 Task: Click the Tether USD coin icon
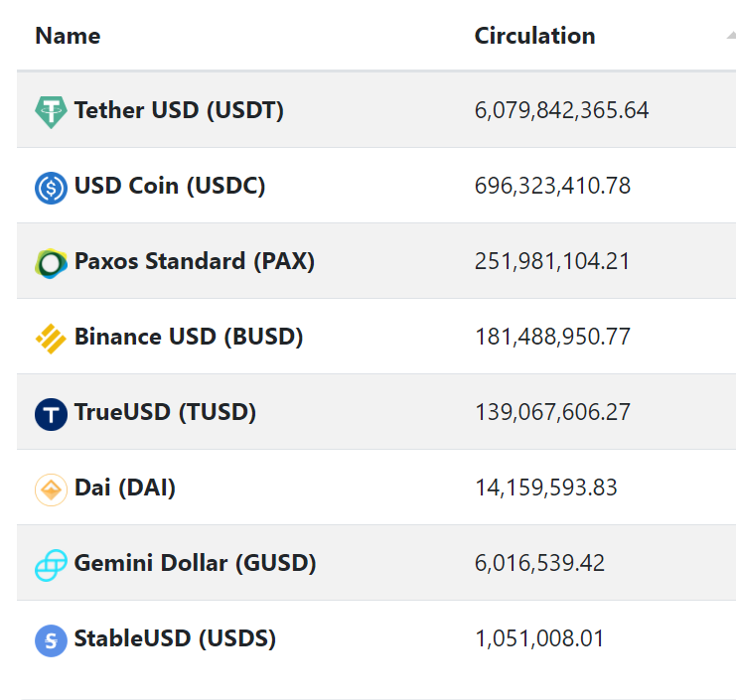tap(51, 111)
